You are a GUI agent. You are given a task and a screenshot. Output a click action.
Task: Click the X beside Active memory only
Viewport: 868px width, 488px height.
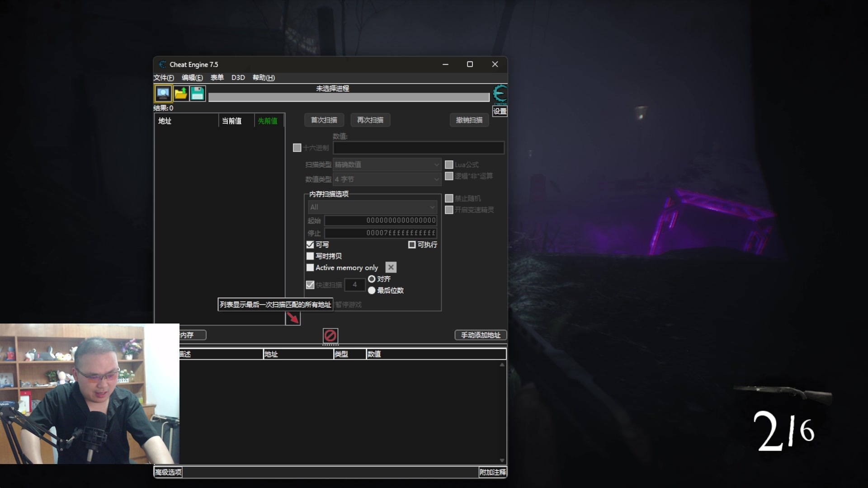click(x=391, y=267)
